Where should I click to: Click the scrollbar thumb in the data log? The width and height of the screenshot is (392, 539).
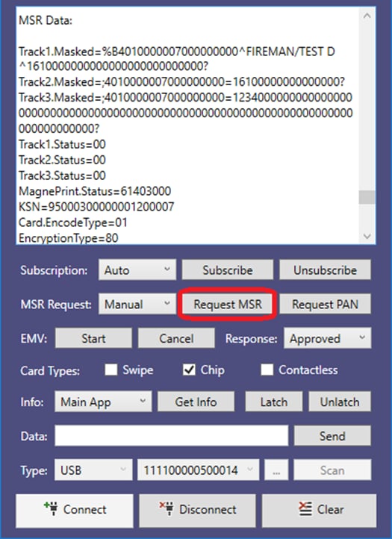(367, 197)
